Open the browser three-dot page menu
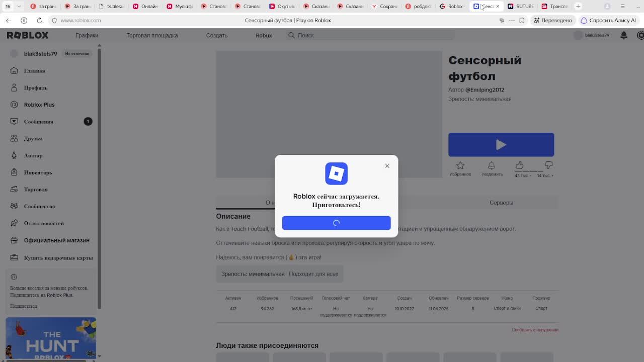Viewport: 644px width, 362px height. tap(512, 20)
